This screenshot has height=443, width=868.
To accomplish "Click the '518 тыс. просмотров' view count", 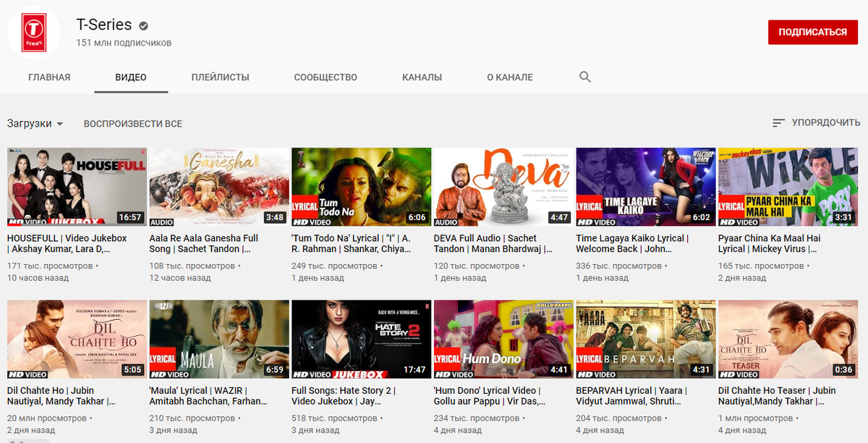I will (335, 418).
